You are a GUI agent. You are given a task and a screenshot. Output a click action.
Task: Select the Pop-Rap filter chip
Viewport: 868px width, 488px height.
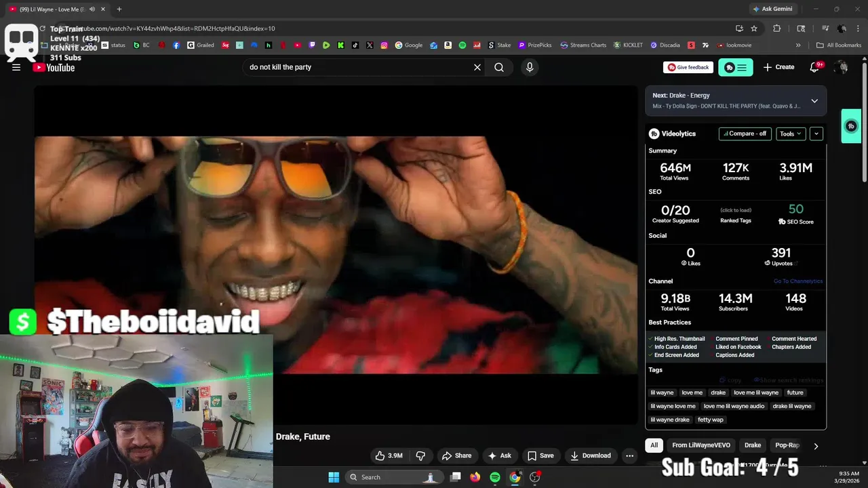[787, 445]
